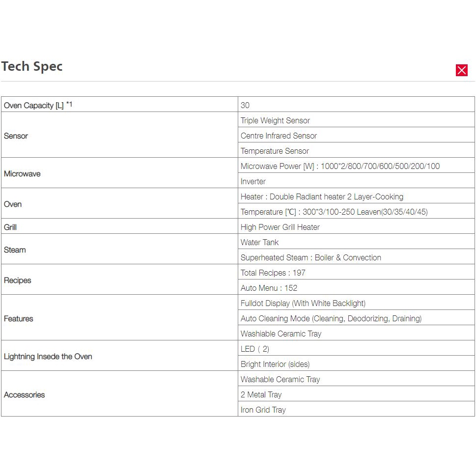476x476 pixels.
Task: Click the High Power Grill Heater cell
Action: [280, 227]
